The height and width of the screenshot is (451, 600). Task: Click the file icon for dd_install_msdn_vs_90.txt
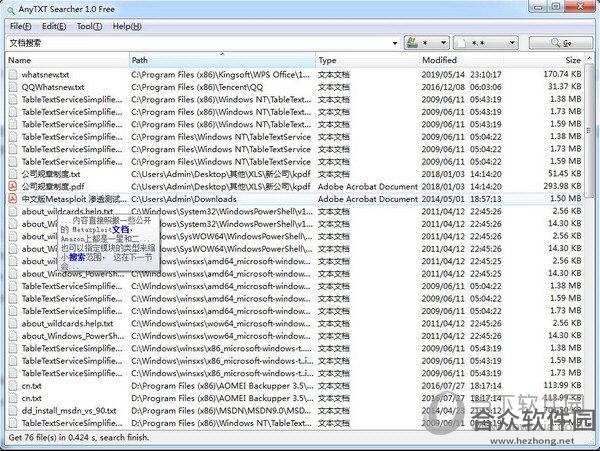tap(13, 411)
